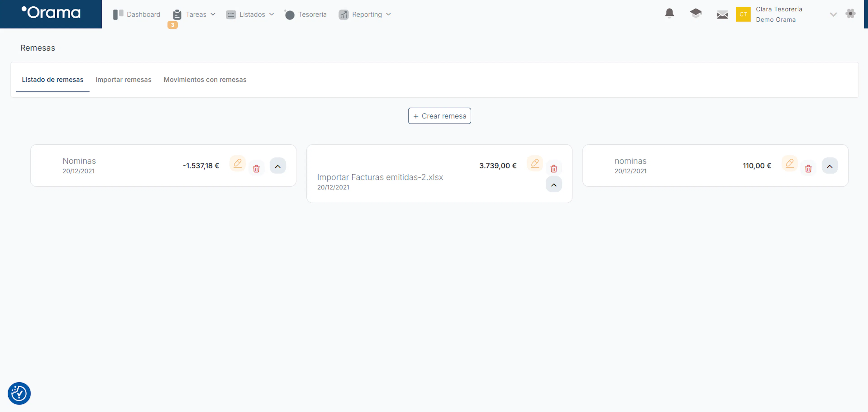The width and height of the screenshot is (868, 412).
Task: Delete the Nominas -1.537,18 € remesa
Action: pyautogui.click(x=256, y=169)
